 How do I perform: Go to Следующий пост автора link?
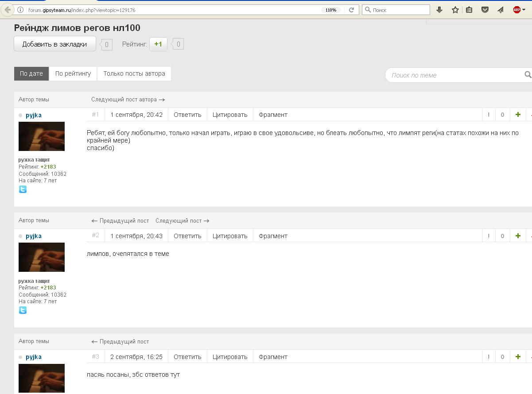click(x=128, y=100)
